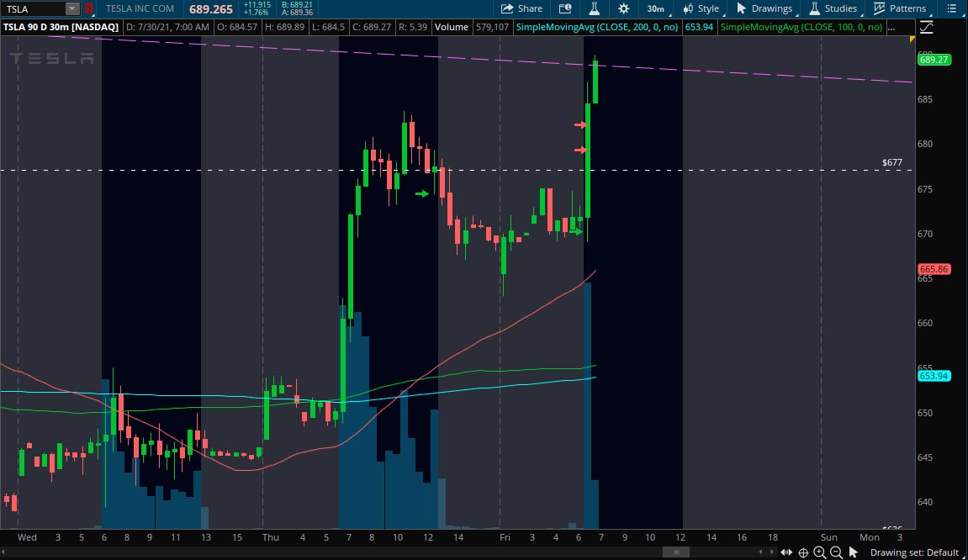Click the horizontal scrollbar thumb

[x=677, y=552]
